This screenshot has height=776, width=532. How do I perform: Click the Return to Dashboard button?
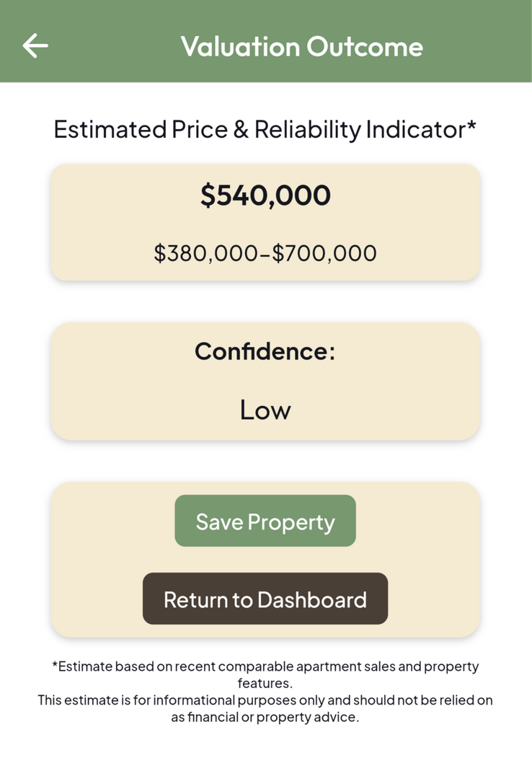(x=265, y=599)
